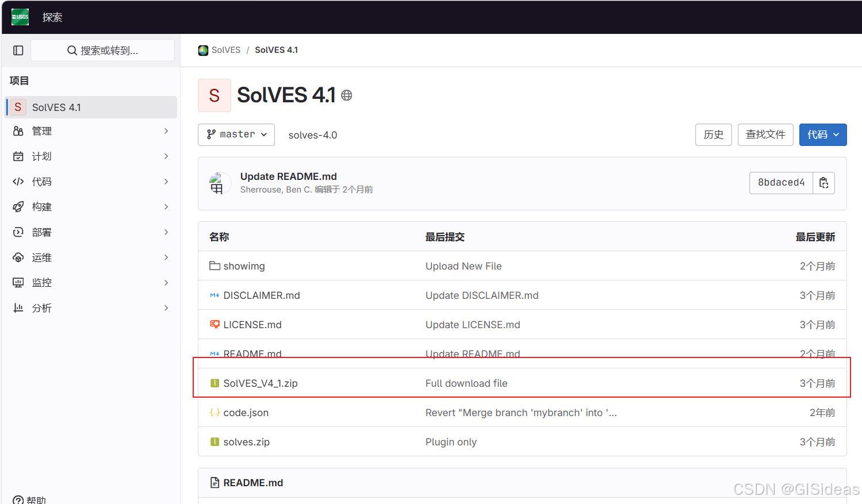Click the 部署 deploy icon
Viewport: 862px width, 504px height.
pyautogui.click(x=18, y=232)
